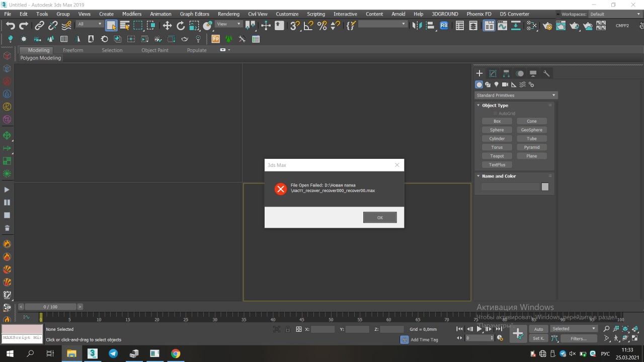Activate the Select and Link tool
Viewport: 644px width, 362px height.
(x=39, y=25)
